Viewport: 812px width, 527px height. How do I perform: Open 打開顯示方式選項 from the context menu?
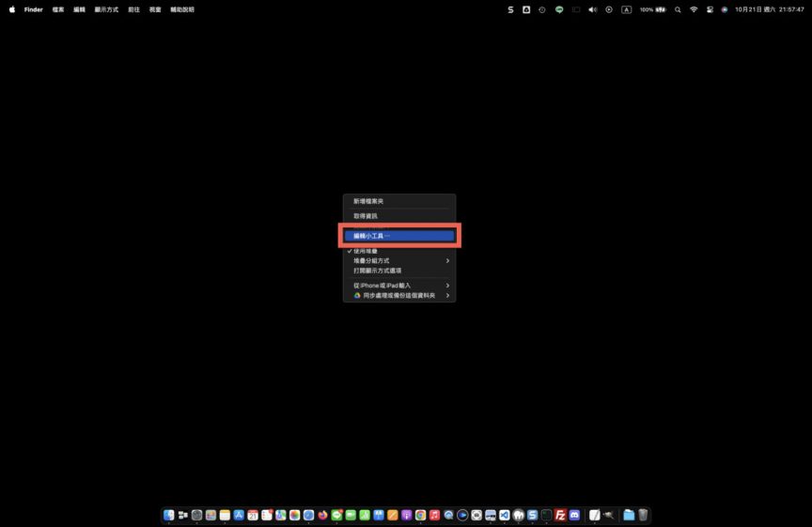pos(399,271)
